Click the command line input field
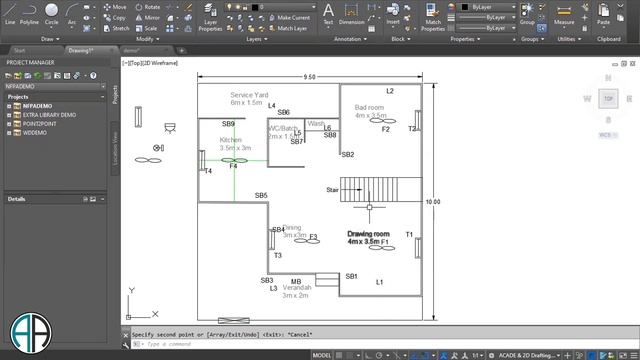Screen dimensions: 640x360 [384, 344]
